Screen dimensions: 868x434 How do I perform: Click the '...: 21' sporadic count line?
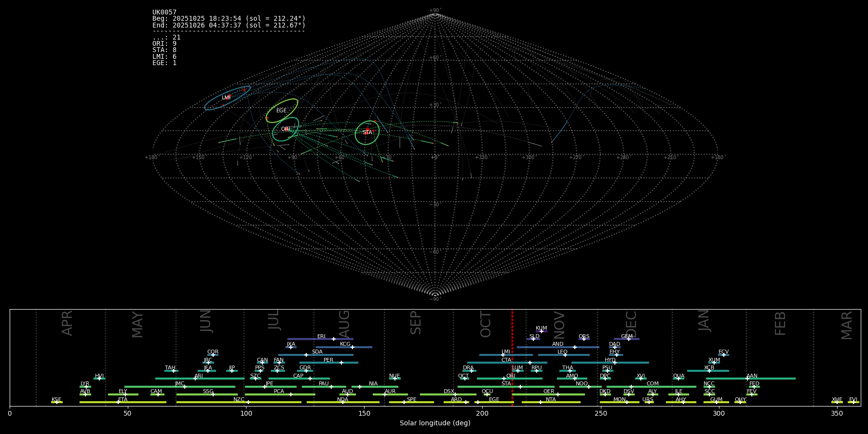[166, 38]
